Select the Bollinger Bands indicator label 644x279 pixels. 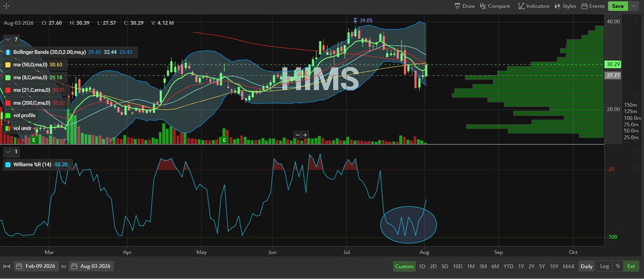(49, 53)
